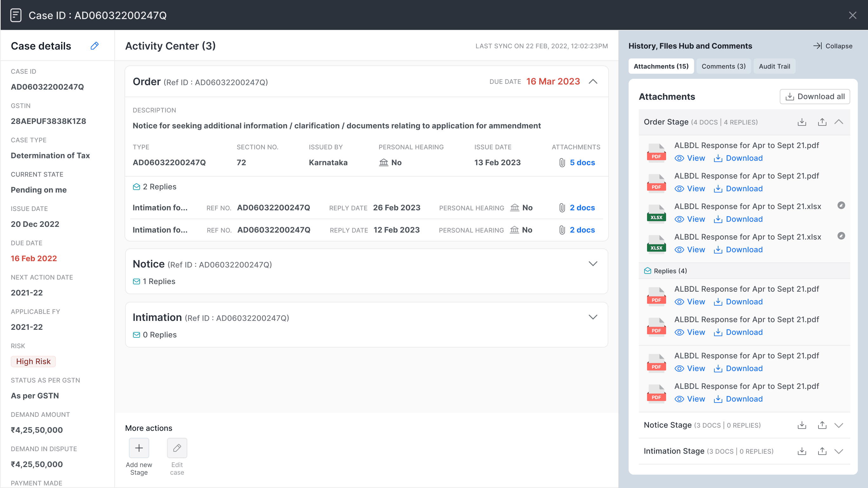Click envelope icon beside Replies (4)
Viewport: 868px width, 488px height.
[x=647, y=271]
